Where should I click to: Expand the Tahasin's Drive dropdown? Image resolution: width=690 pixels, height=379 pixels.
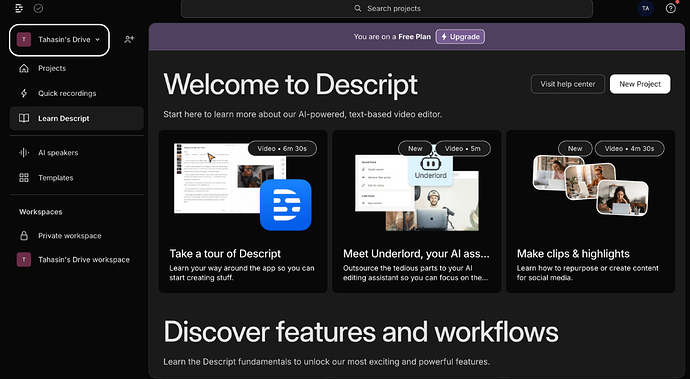(x=59, y=40)
